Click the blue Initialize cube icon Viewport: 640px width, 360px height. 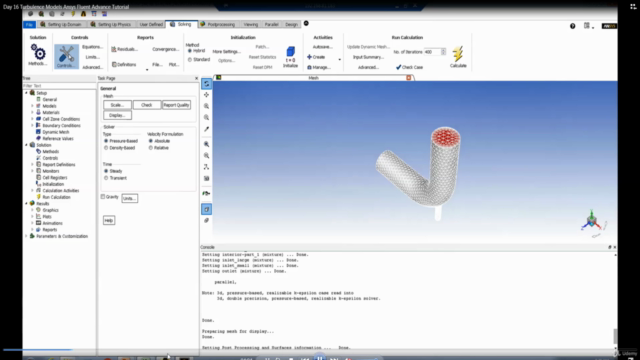coord(290,52)
